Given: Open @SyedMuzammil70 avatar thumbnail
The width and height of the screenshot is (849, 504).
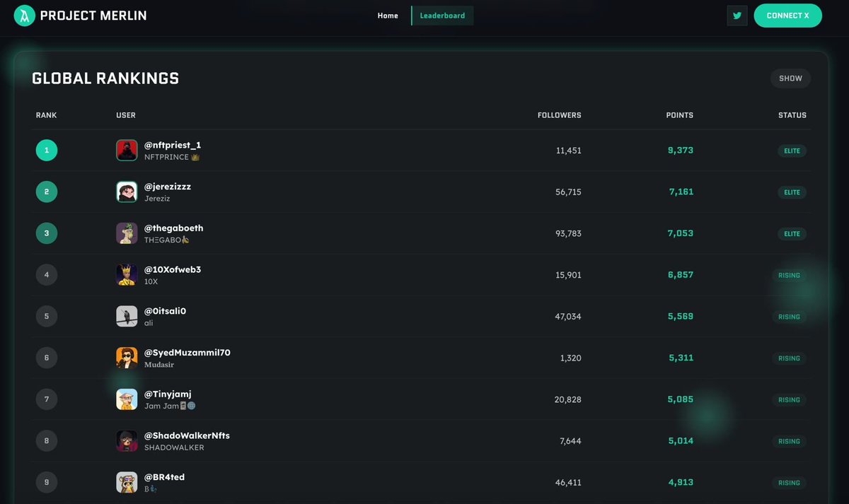Looking at the screenshot, I should [127, 358].
